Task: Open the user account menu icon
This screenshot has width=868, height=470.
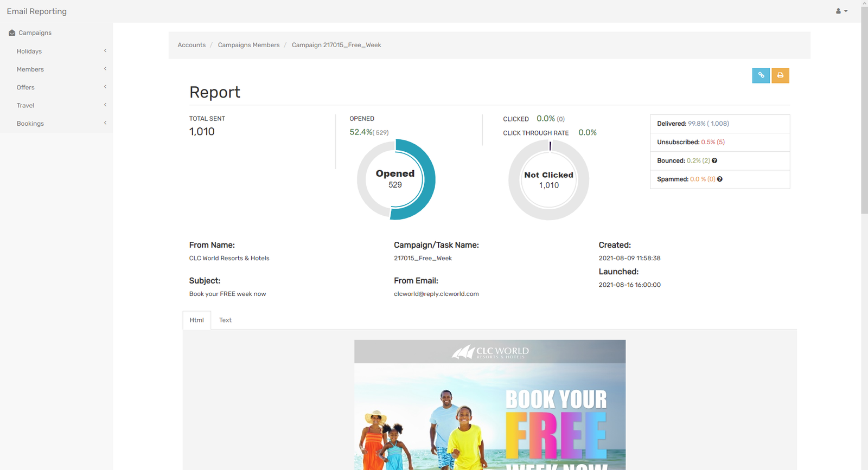Action: pos(841,11)
